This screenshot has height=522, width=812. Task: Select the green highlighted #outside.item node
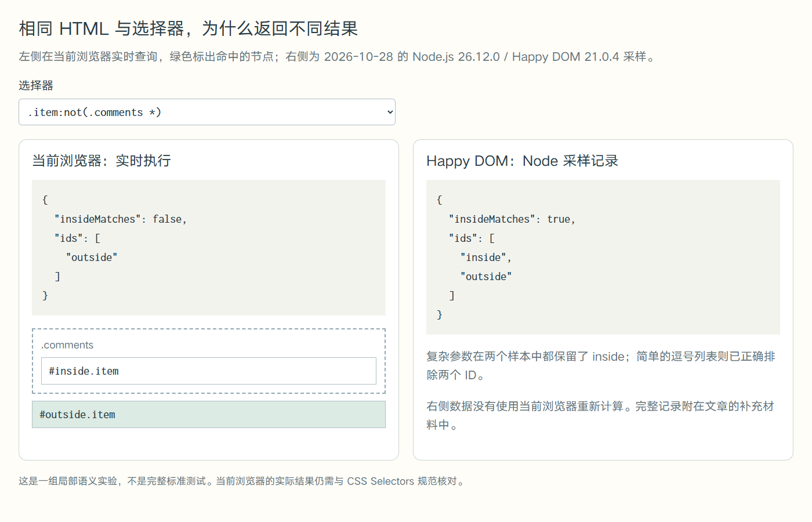coord(209,415)
